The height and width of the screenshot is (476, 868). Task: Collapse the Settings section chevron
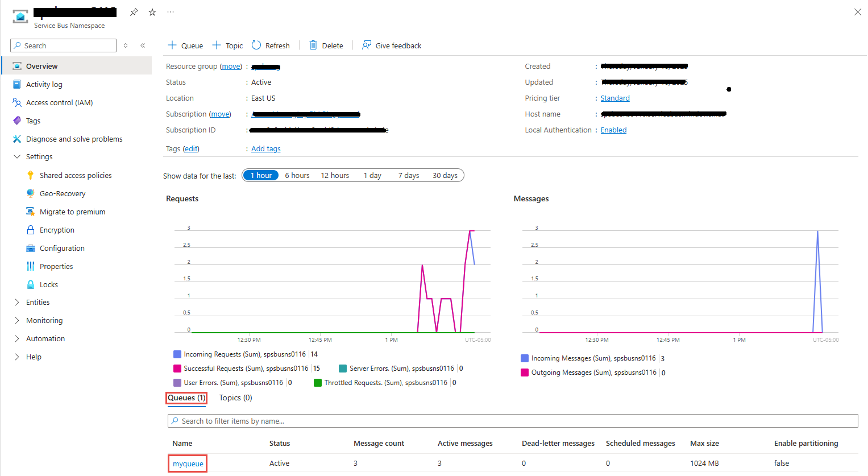click(x=17, y=156)
